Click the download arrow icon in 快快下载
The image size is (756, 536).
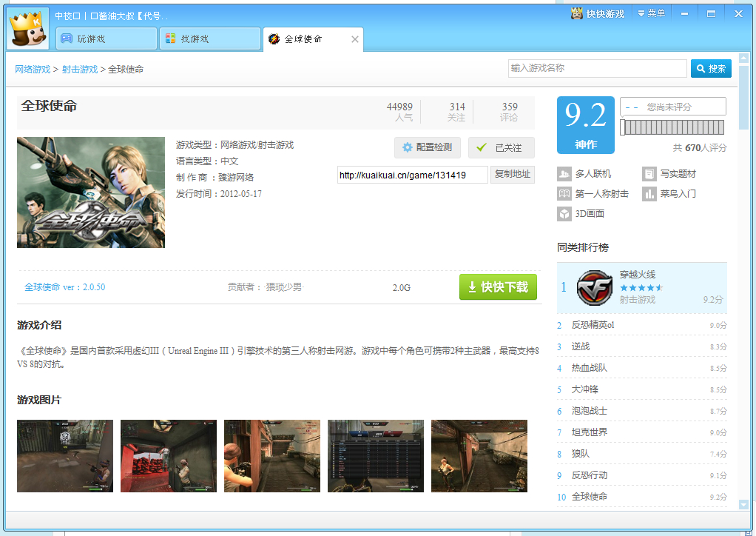point(472,287)
